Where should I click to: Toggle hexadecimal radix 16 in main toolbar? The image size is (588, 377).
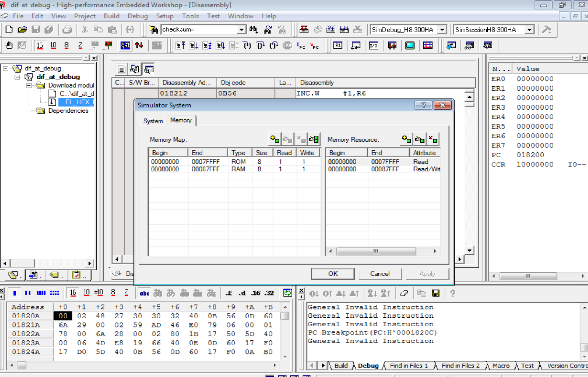pos(40,46)
